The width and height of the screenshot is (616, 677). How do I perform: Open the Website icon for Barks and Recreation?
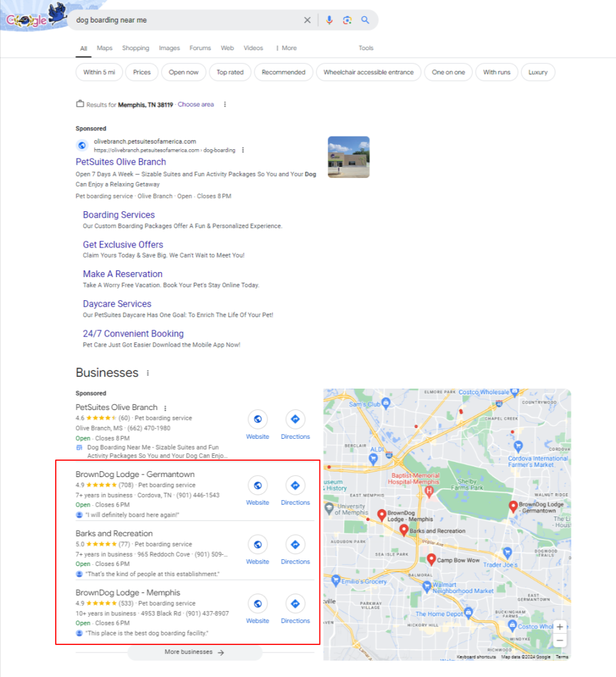point(258,544)
